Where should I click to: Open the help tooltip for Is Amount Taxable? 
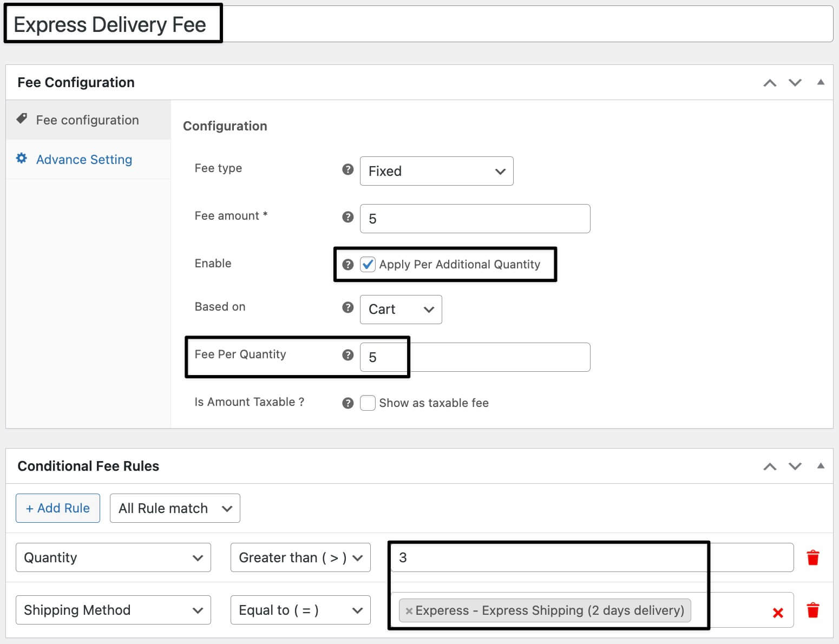[x=346, y=403]
